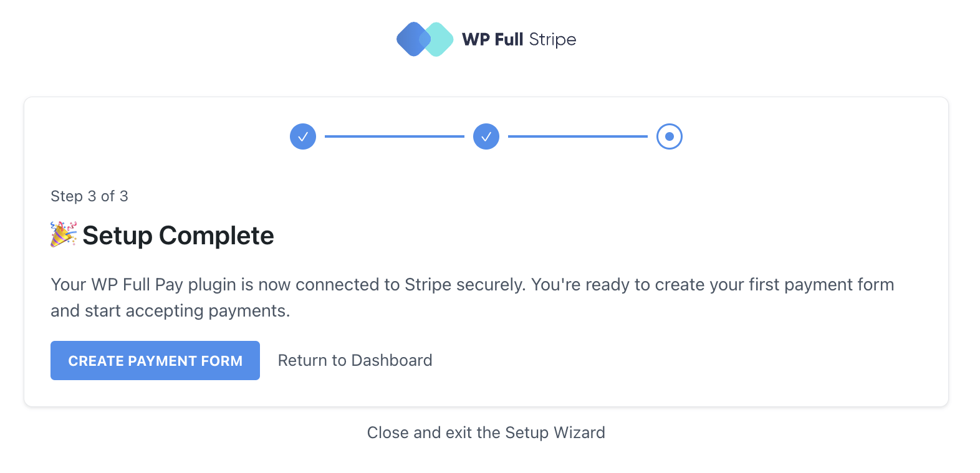The image size is (980, 473).
Task: Click the "Step 3 of 3" label
Action: (89, 196)
